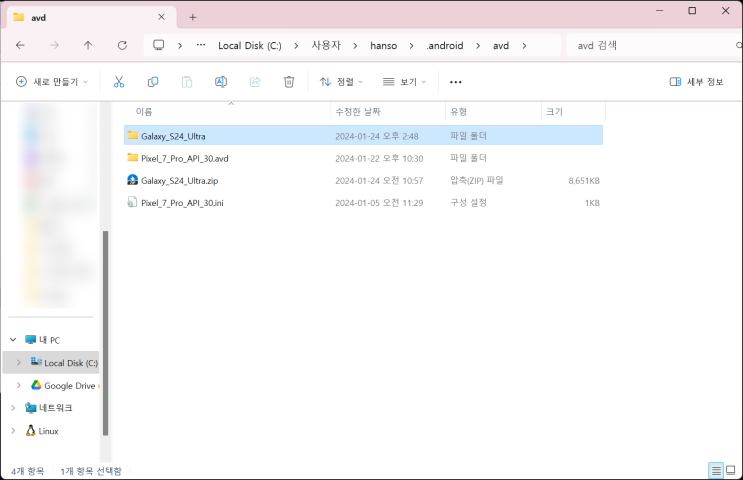Open the 정렬 sort dropdown
The height and width of the screenshot is (480, 743).
pos(341,82)
